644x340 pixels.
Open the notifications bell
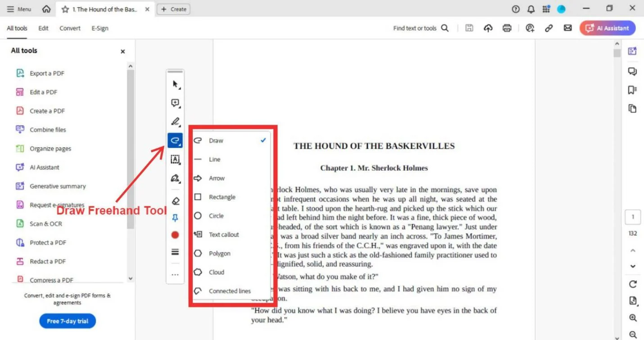pyautogui.click(x=531, y=9)
